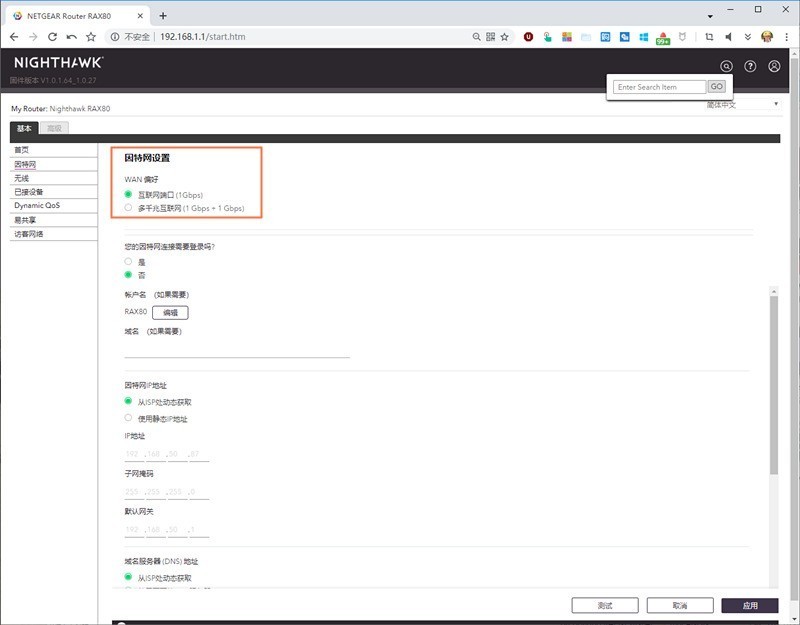The width and height of the screenshot is (800, 625).
Task: Select 从ISP处动态获取 for DNS address
Action: pyautogui.click(x=128, y=577)
